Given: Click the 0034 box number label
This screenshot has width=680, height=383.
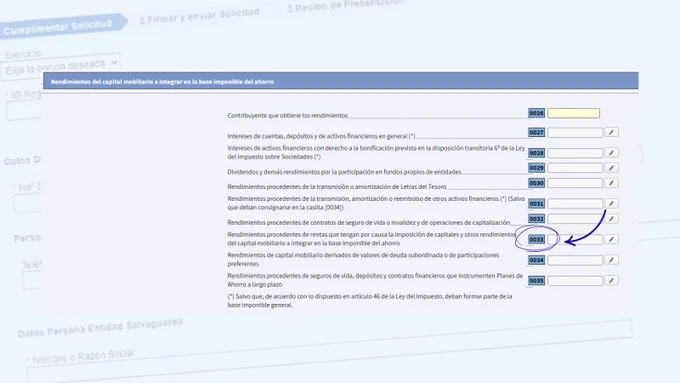Looking at the screenshot, I should [536, 260].
